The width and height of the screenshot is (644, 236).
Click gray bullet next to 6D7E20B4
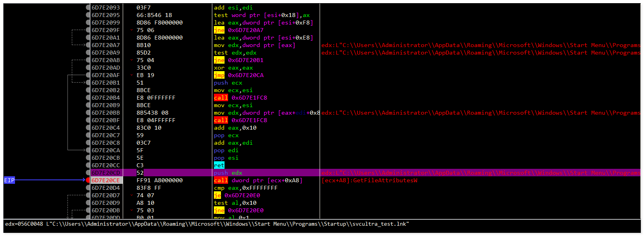pos(88,98)
